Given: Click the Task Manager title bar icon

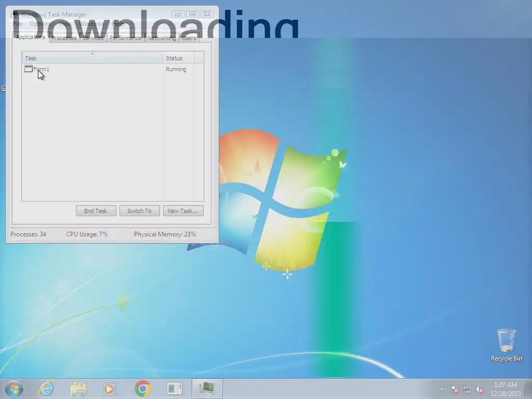Looking at the screenshot, I should pos(15,14).
